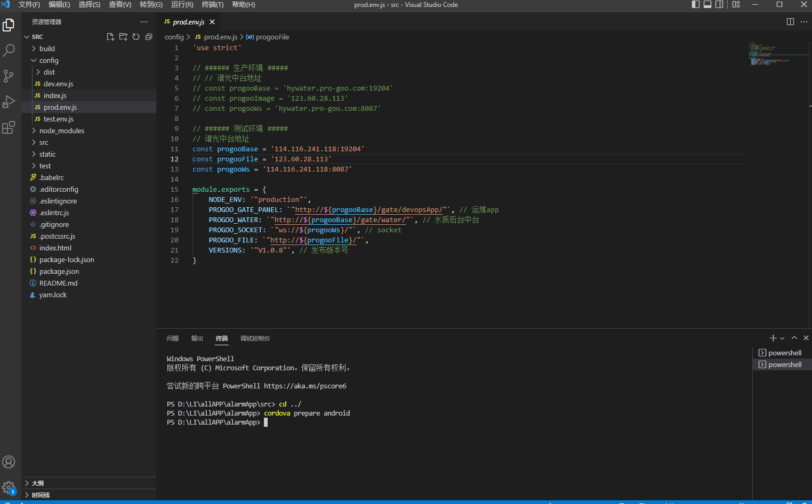812x504 pixels.
Task: Switch to the 调试控制台 panel tab
Action: [x=255, y=338]
